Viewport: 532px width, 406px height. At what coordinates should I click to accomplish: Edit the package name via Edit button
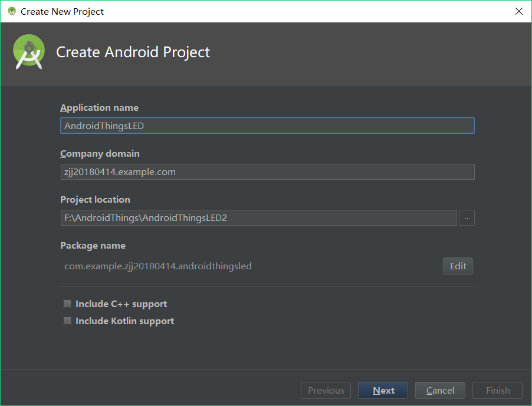458,266
